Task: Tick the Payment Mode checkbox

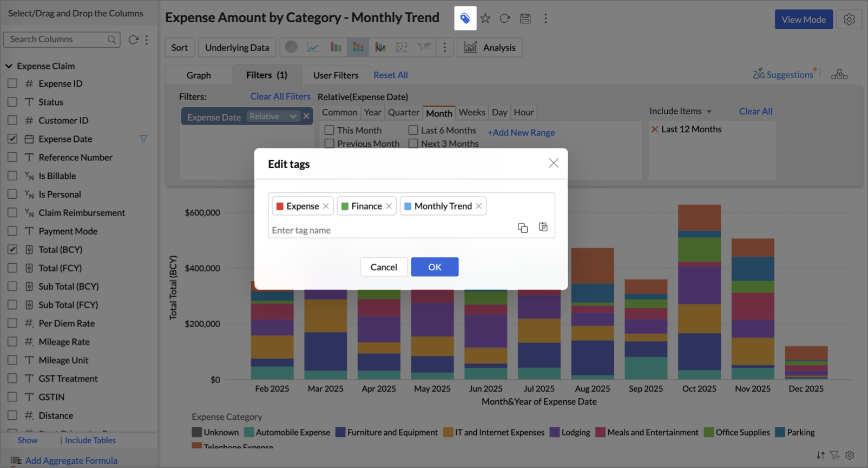Action: click(x=12, y=231)
